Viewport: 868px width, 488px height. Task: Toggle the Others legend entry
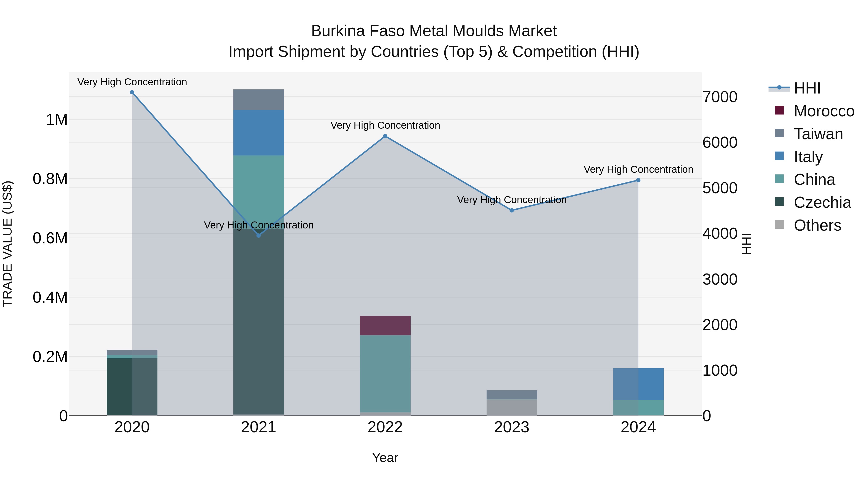(x=808, y=225)
